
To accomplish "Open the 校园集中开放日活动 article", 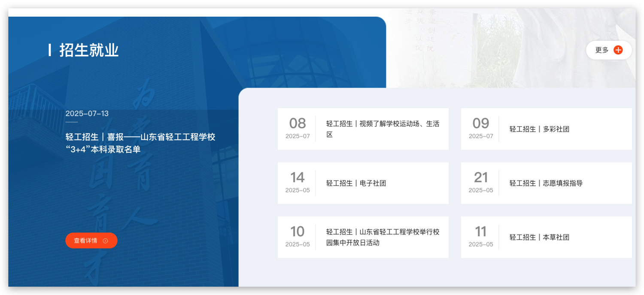I will pyautogui.click(x=383, y=237).
